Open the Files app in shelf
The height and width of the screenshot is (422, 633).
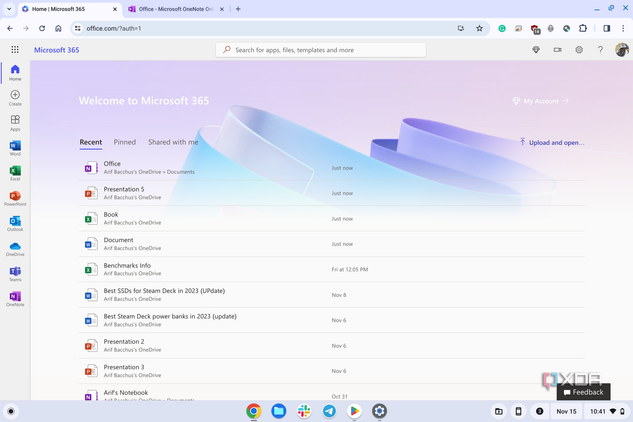(279, 411)
